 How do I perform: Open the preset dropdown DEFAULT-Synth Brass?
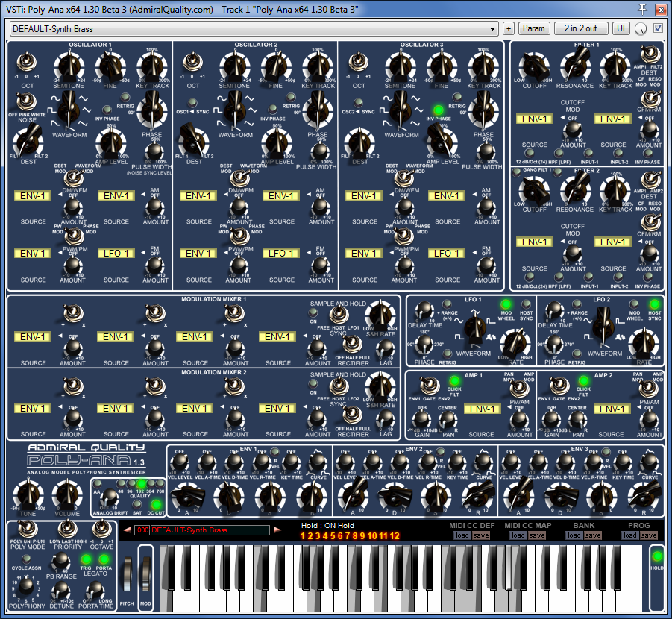coord(254,29)
